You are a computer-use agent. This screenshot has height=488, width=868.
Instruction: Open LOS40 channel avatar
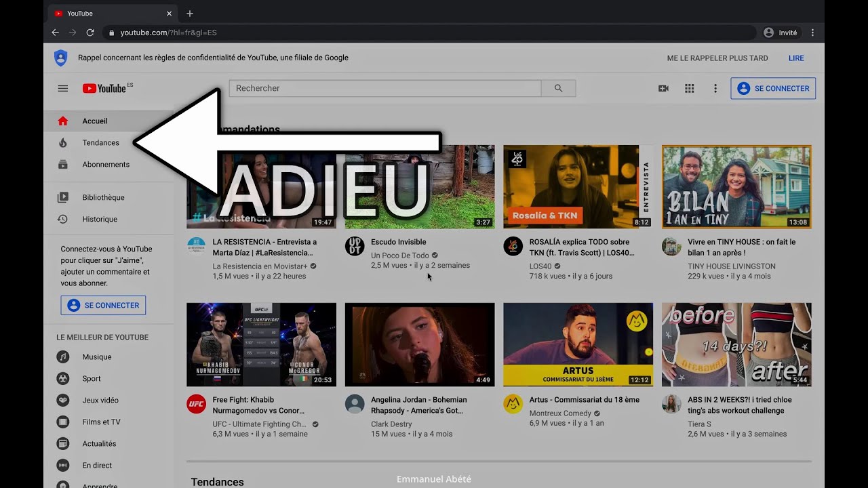(513, 246)
